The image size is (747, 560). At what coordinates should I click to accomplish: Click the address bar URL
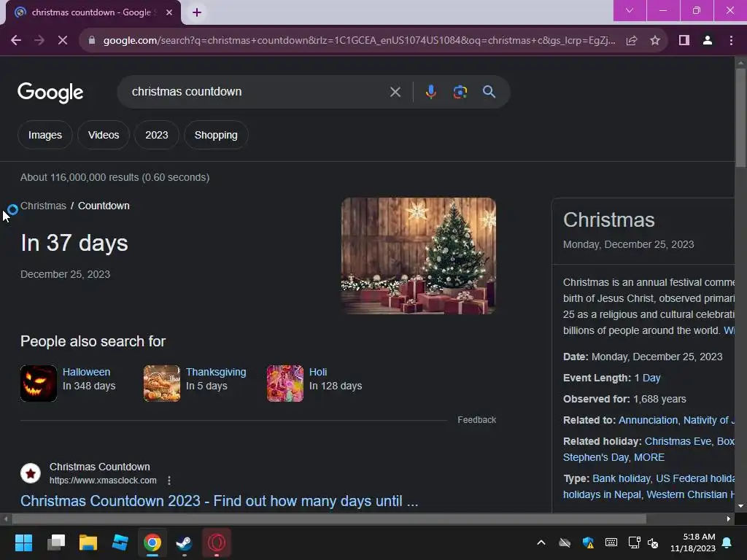359,41
